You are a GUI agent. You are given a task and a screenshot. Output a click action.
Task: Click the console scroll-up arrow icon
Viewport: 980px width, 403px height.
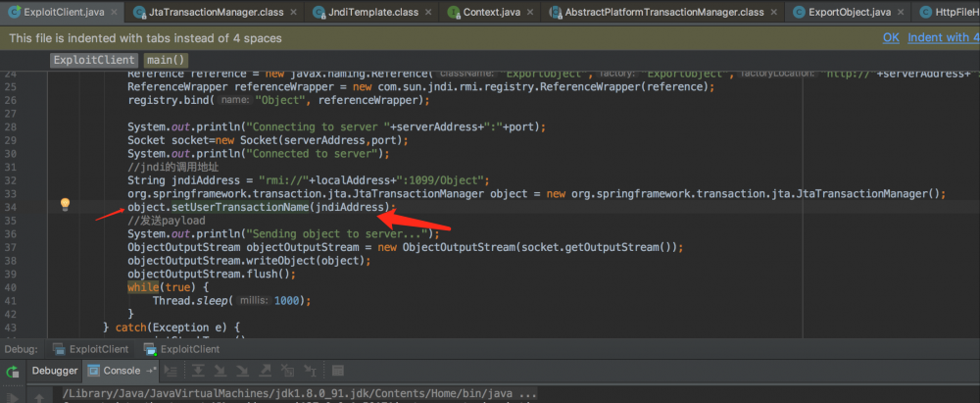39,398
